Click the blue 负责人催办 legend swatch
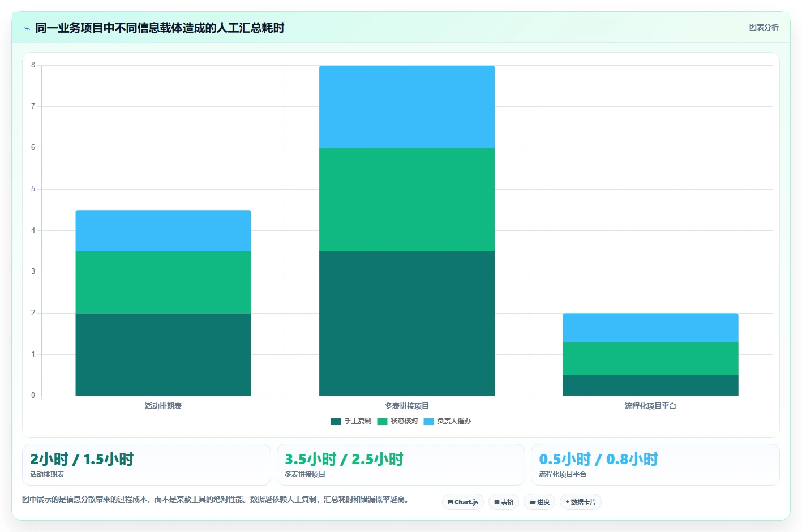Screen dimensions: 802x532 (428, 421)
